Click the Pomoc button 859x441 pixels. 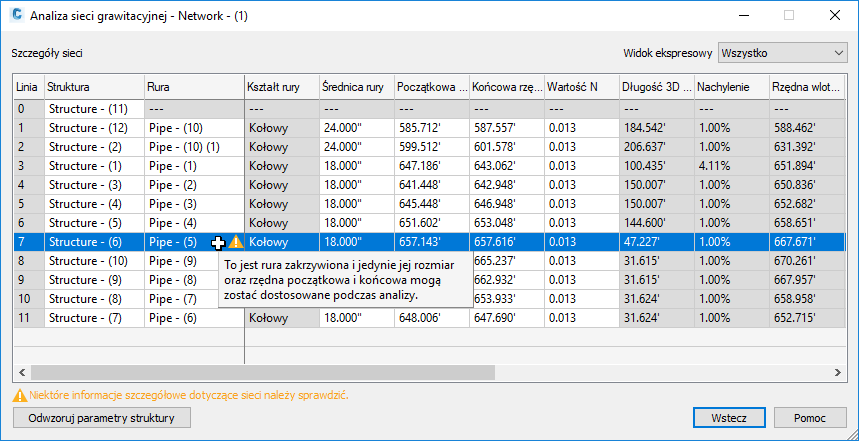(x=810, y=418)
